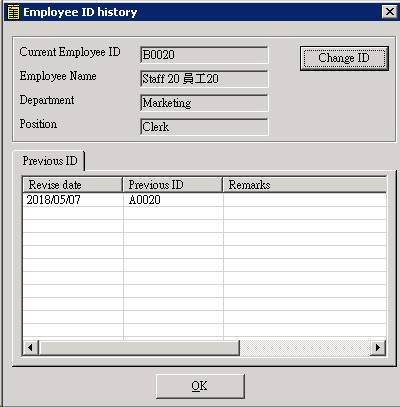Close the Employee ID history dialog

[x=389, y=12]
